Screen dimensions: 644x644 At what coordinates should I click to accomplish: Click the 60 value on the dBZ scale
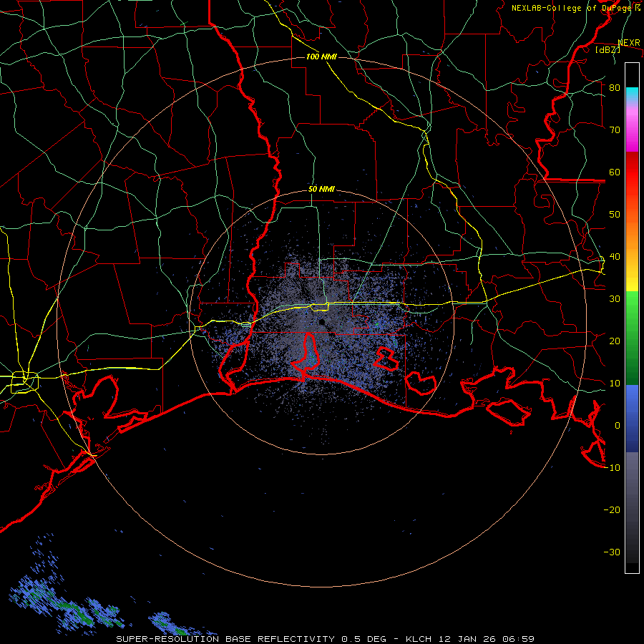coord(615,172)
